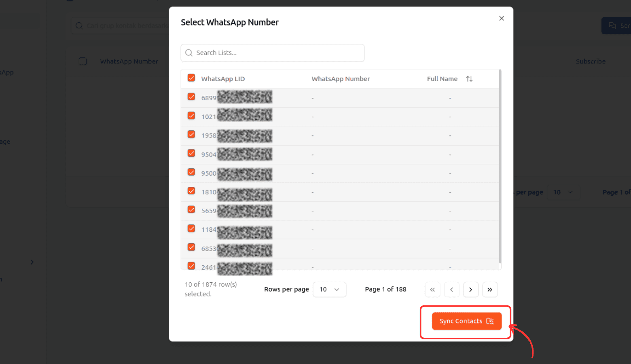Click the magnifier icon in Search Lists

coord(189,53)
